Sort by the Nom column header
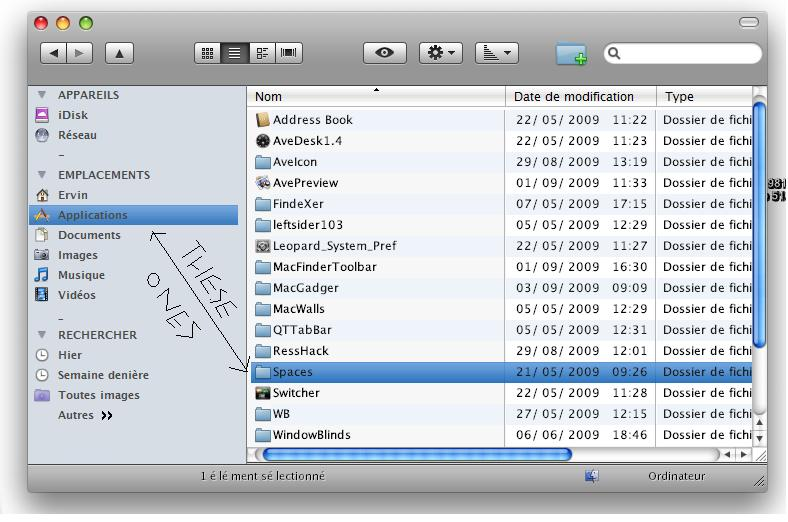 (x=376, y=96)
